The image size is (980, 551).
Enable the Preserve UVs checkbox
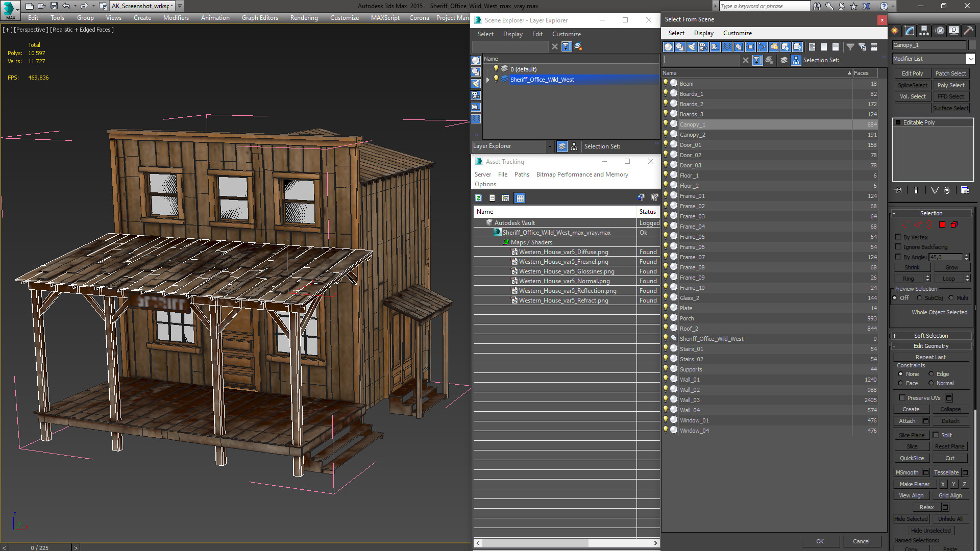tap(902, 398)
